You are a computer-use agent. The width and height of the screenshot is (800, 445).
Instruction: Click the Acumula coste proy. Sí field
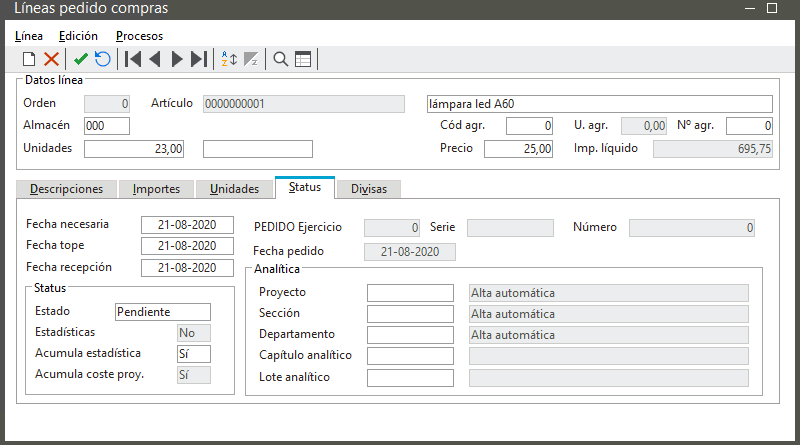194,375
